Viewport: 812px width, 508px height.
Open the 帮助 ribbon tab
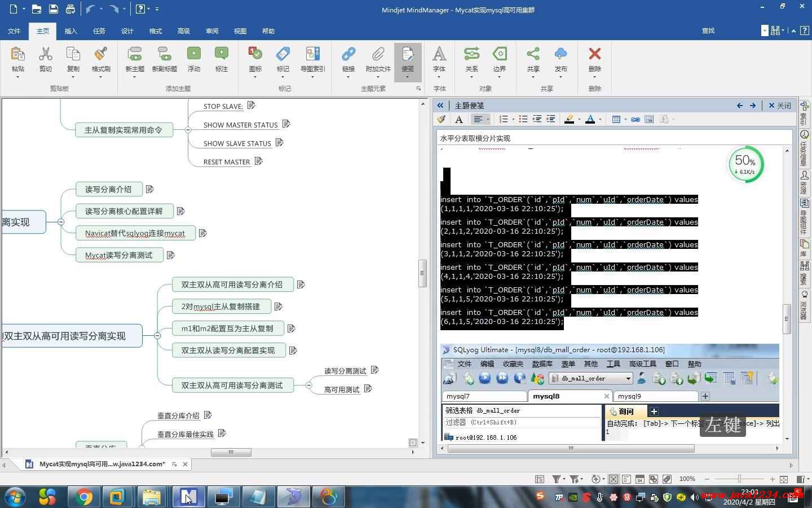[x=268, y=31]
